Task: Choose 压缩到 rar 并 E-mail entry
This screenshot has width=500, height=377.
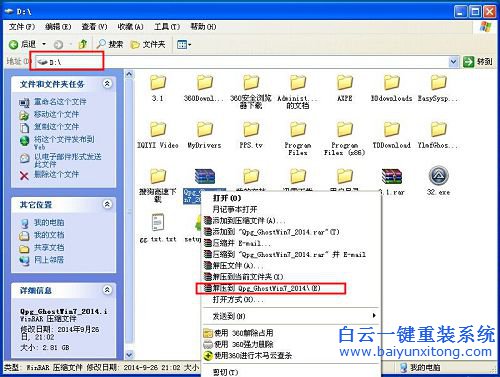Action: 291,254
